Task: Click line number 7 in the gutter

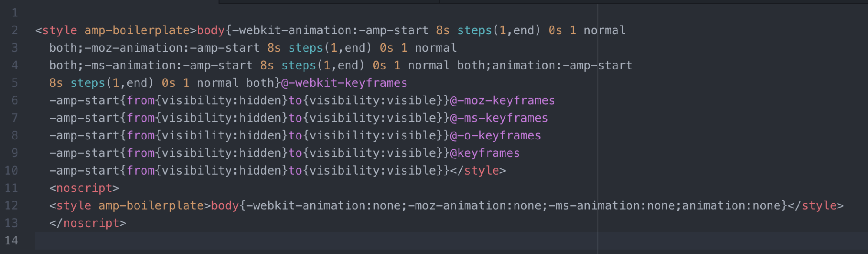Action: [x=14, y=118]
